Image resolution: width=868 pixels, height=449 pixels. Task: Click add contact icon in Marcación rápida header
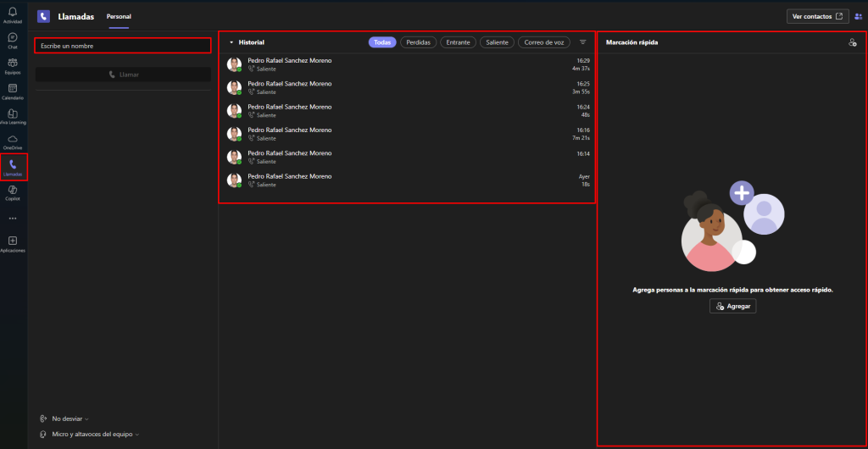[852, 42]
